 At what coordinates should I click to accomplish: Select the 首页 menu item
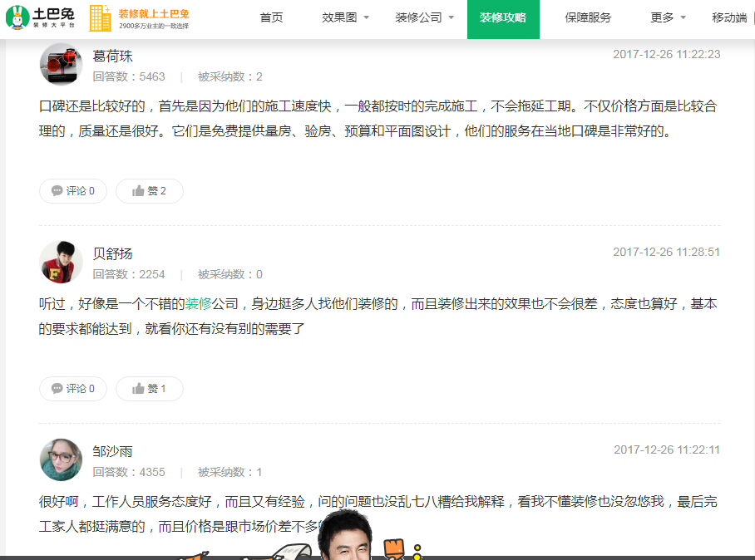[271, 17]
